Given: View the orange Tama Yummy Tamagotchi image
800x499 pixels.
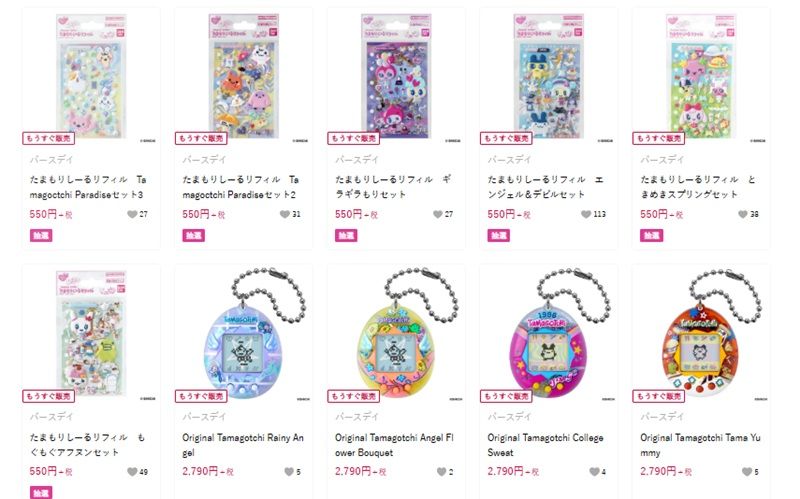Looking at the screenshot, I should (x=701, y=334).
